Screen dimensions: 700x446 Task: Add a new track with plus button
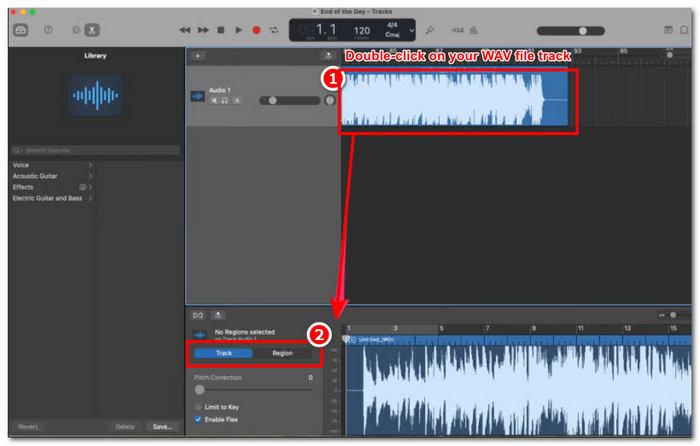(x=198, y=56)
